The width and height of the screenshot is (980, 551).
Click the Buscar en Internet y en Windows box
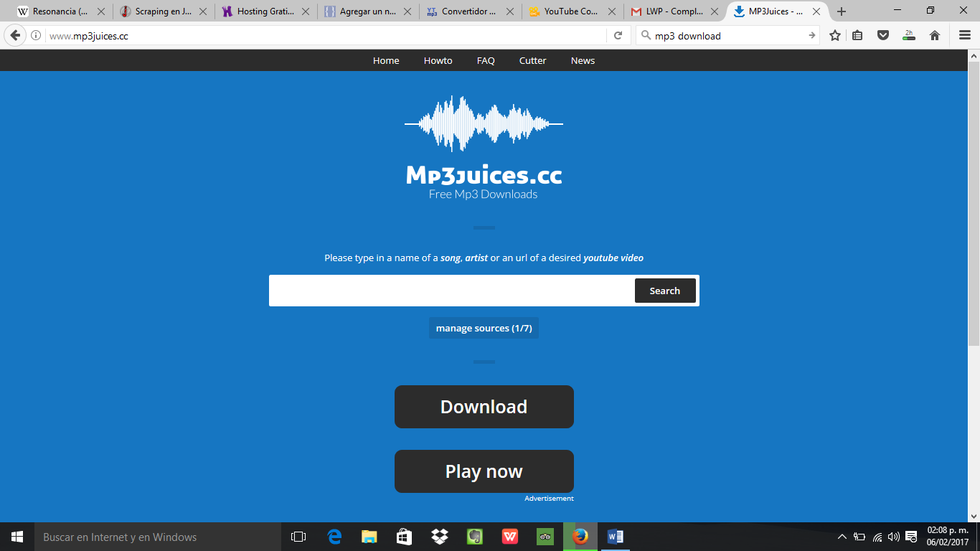pyautogui.click(x=158, y=537)
